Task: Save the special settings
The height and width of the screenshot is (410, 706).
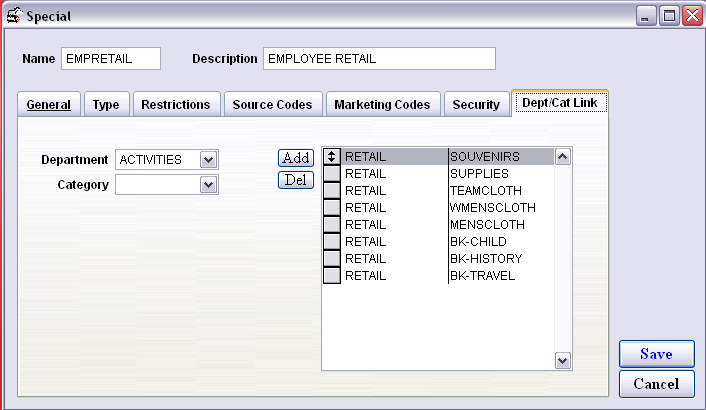Action: [656, 354]
